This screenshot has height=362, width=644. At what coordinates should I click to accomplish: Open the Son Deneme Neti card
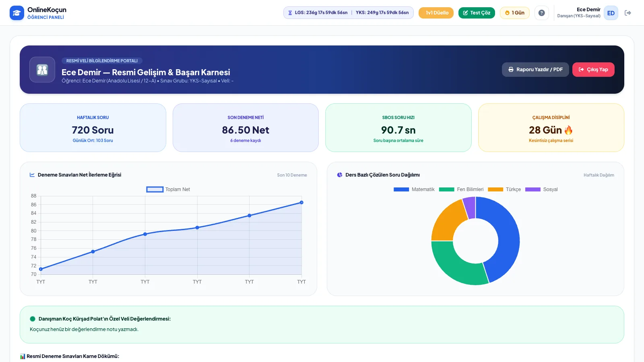(x=246, y=128)
